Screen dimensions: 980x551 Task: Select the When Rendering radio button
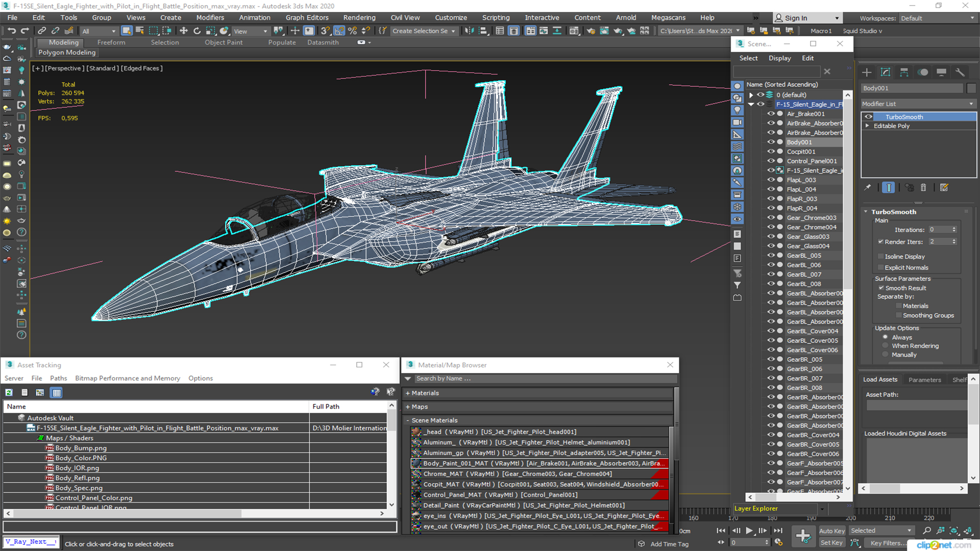coord(885,346)
